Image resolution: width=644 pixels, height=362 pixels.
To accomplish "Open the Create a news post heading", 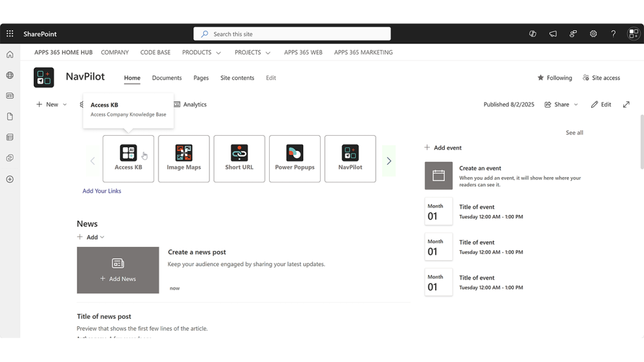I will click(x=197, y=252).
